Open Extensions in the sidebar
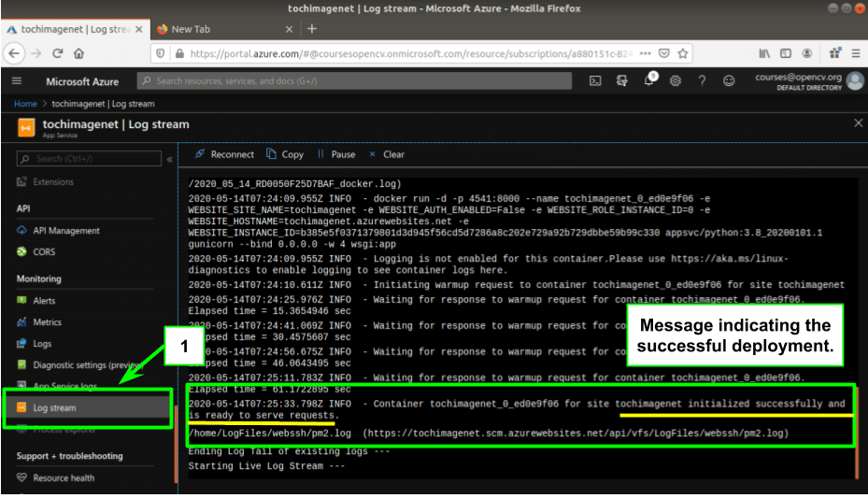Screen dimensions: 868x498 (x=53, y=182)
